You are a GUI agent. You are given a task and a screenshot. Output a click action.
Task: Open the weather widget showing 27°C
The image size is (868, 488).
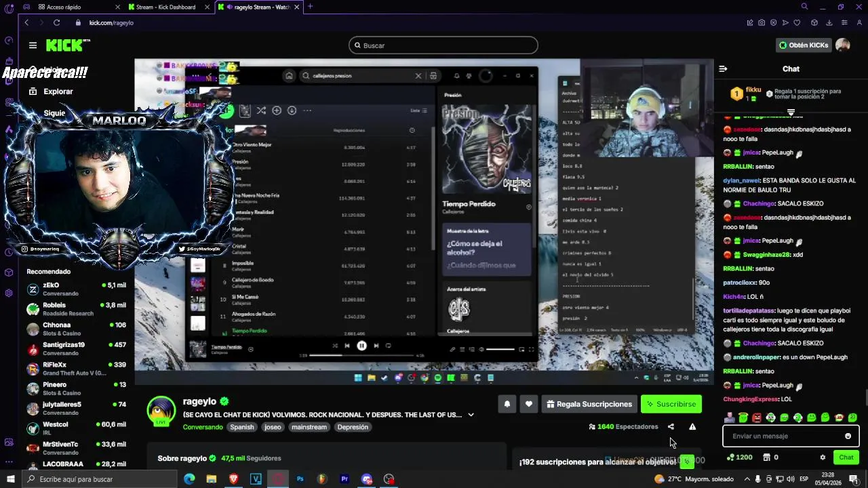[x=694, y=479]
